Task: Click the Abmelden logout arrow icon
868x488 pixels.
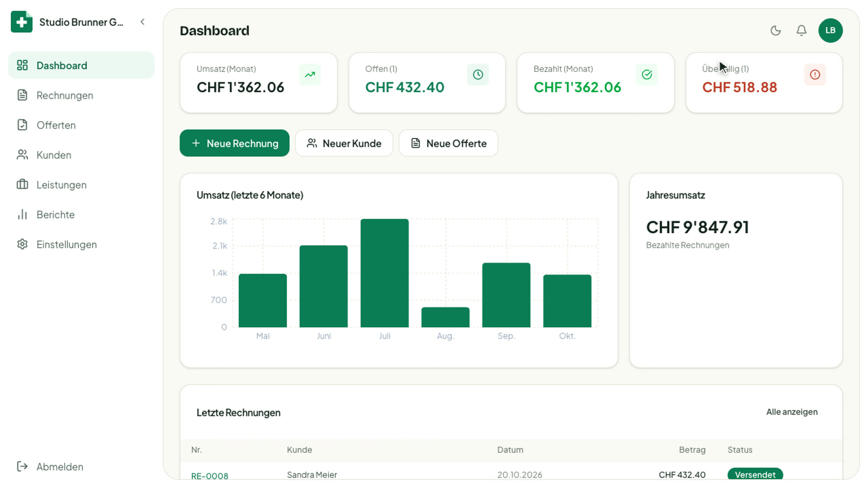Action: point(22,466)
